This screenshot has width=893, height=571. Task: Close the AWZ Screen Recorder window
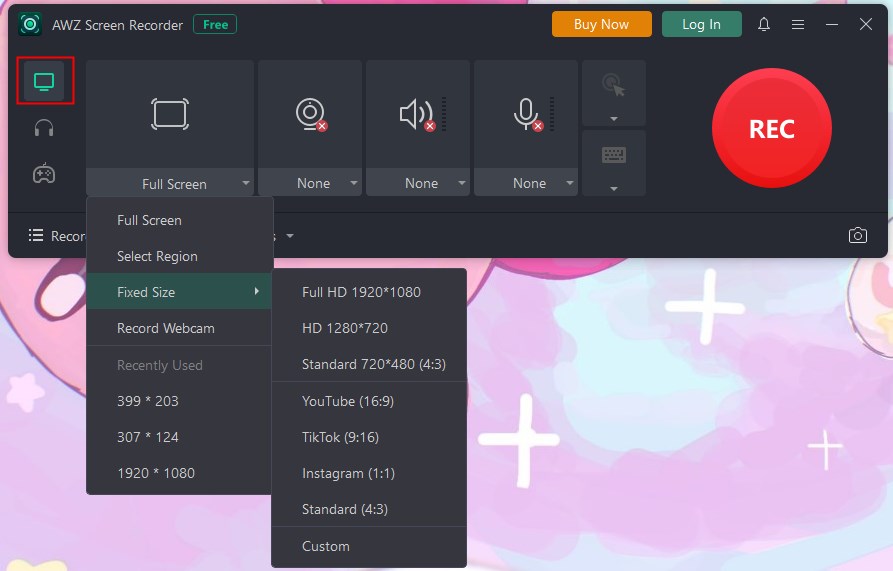866,24
